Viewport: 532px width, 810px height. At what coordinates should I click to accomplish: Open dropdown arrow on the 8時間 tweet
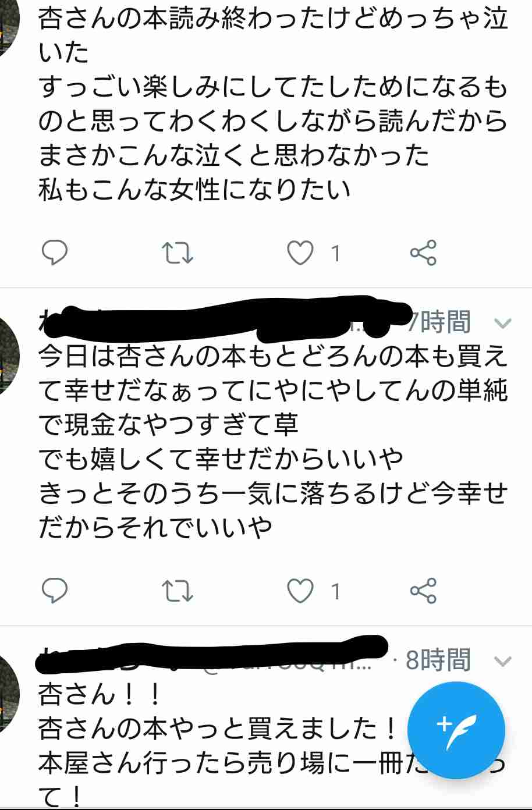click(x=502, y=661)
